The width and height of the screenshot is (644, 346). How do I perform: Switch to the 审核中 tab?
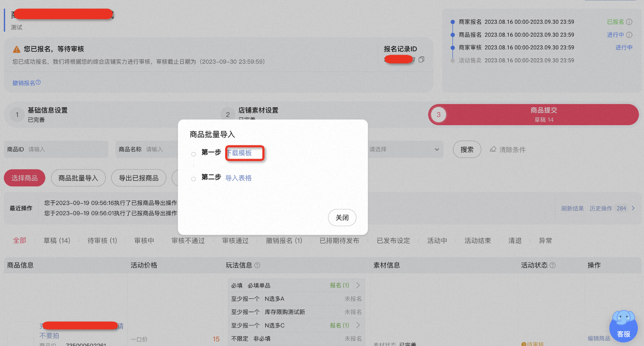coord(144,241)
